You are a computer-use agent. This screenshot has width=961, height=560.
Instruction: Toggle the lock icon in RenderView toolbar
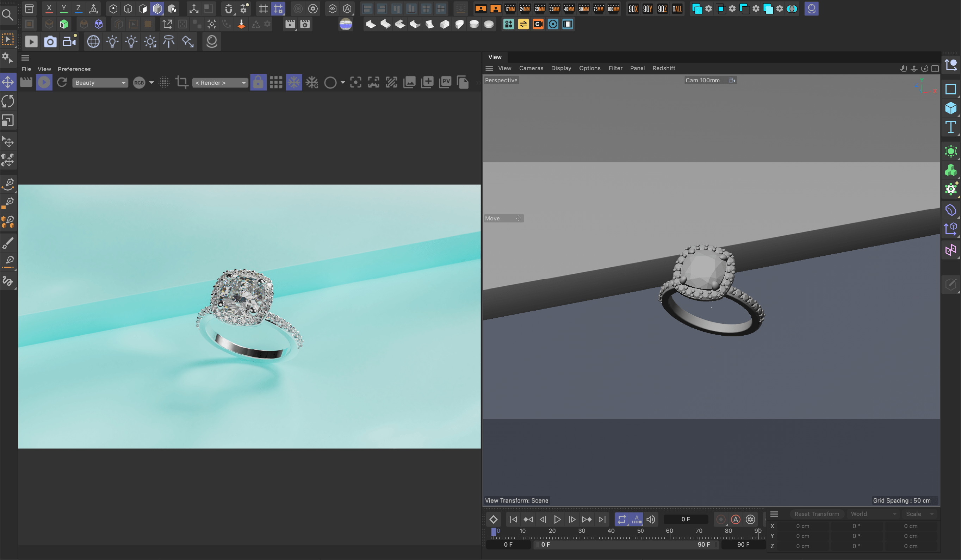tap(258, 82)
